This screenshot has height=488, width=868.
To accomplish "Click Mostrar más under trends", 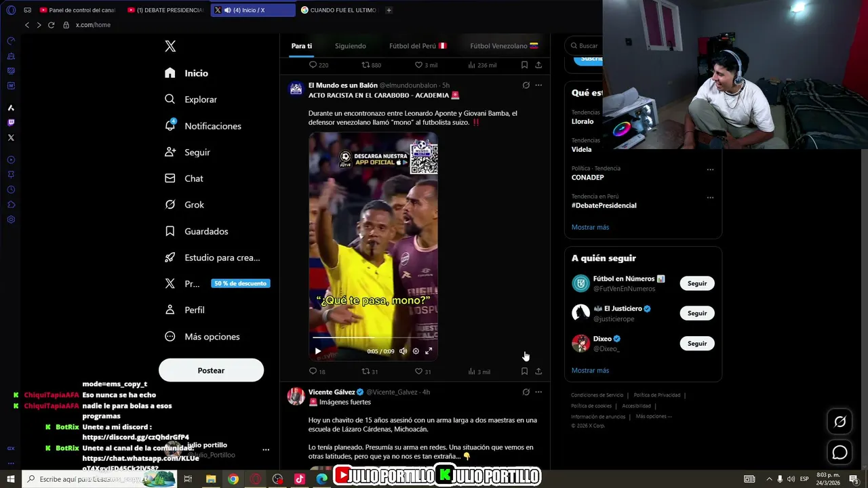I will tap(590, 227).
